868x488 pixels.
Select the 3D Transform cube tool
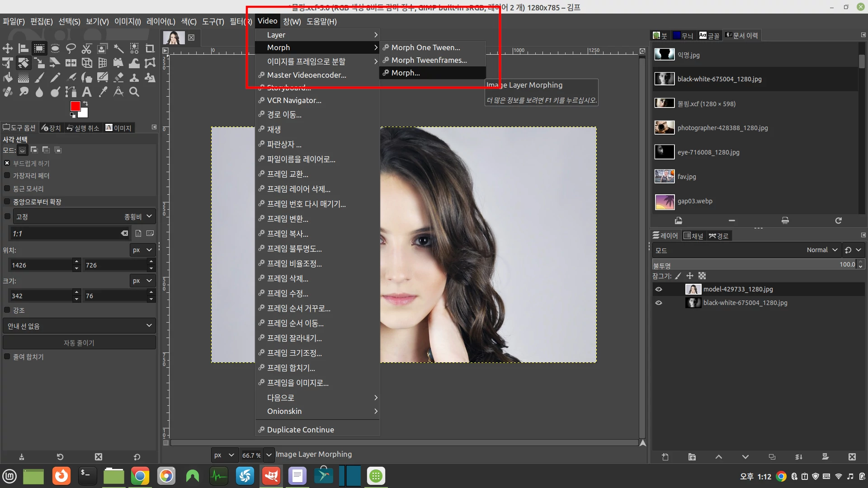tap(87, 63)
